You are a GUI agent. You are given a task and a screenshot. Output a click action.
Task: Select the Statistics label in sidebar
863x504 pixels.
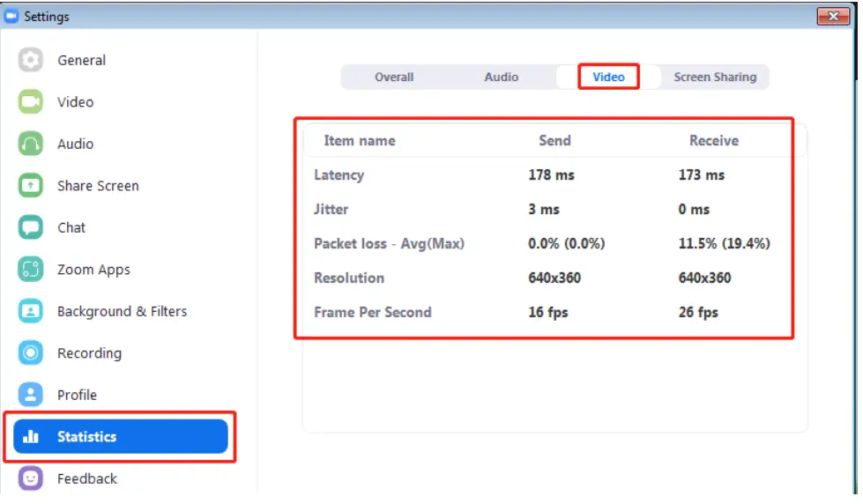(87, 436)
